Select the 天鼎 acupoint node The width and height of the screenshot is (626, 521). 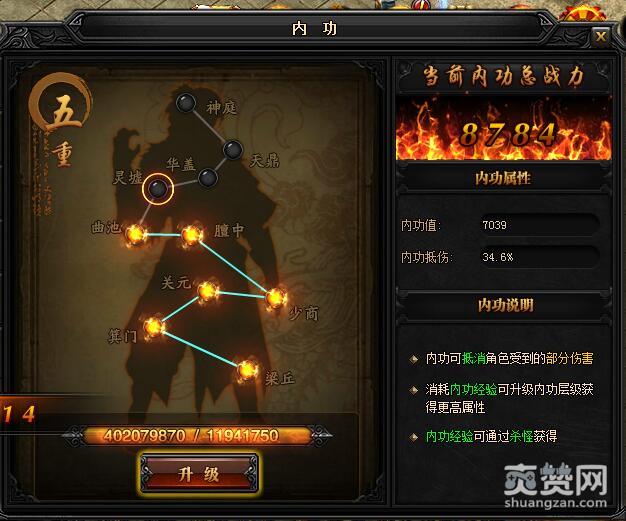click(233, 150)
